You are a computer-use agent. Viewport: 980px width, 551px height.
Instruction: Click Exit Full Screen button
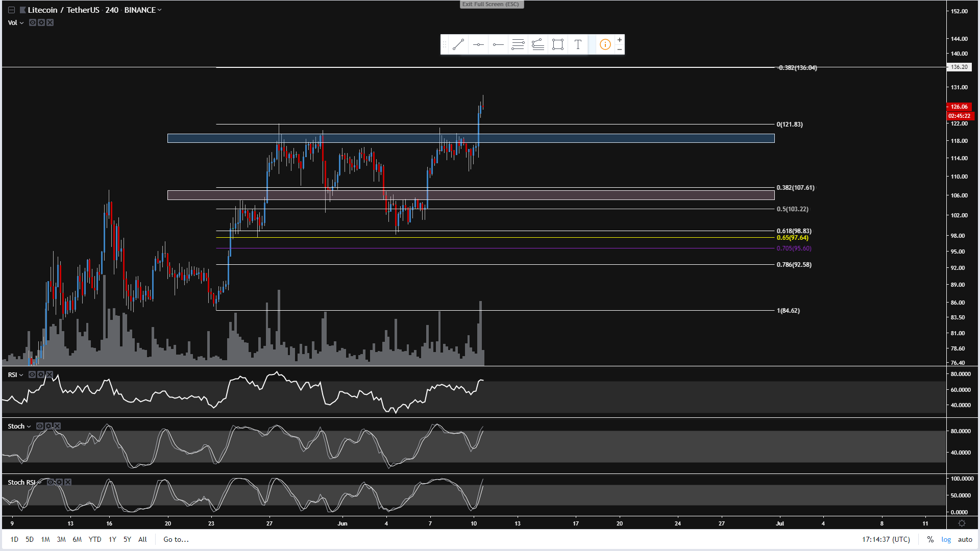[491, 4]
